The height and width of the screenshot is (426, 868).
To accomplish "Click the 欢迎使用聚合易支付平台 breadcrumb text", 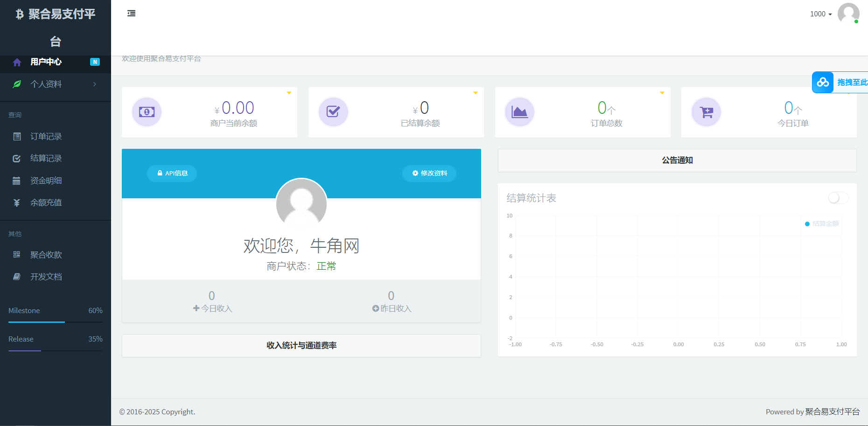I will pyautogui.click(x=161, y=59).
